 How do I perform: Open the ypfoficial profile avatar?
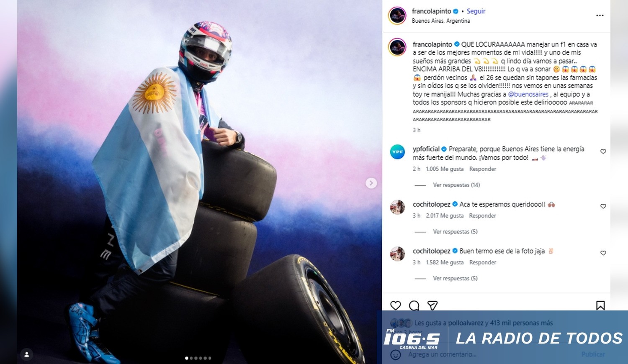(397, 152)
